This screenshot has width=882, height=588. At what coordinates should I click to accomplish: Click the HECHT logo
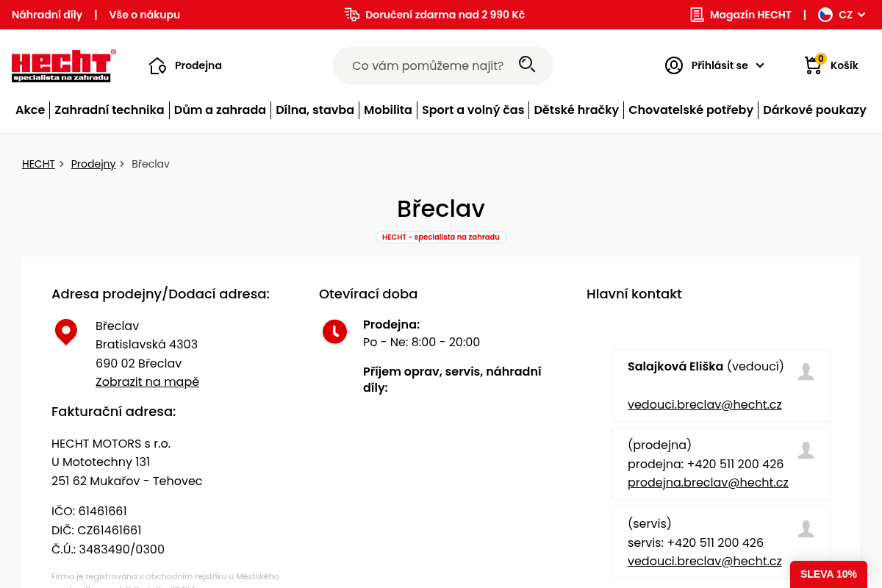point(64,65)
